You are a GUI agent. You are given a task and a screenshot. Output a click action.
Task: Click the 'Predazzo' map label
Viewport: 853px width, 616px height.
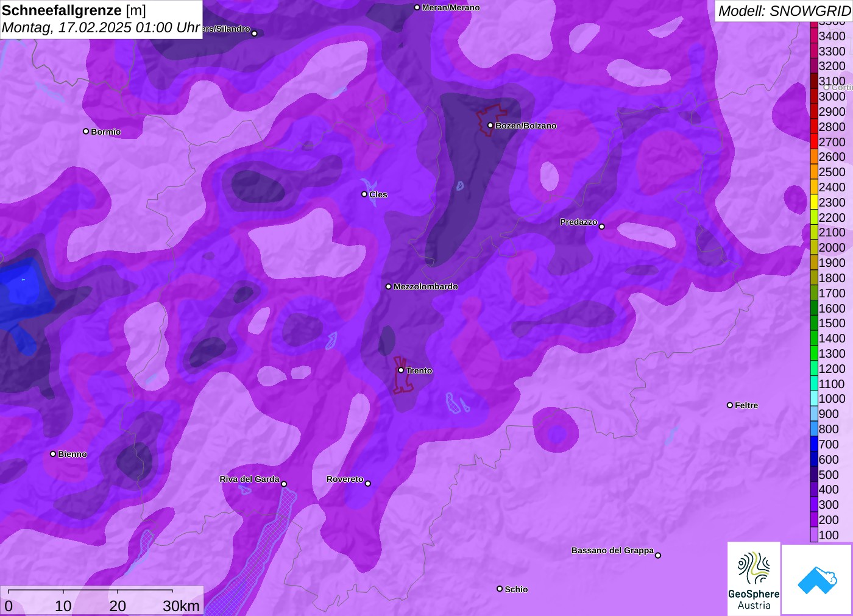point(579,222)
